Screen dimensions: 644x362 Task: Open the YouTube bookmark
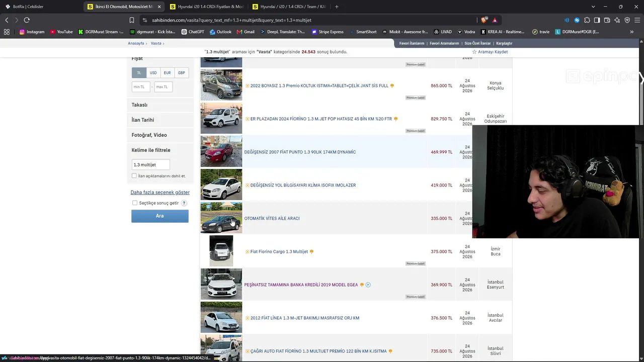(61, 32)
